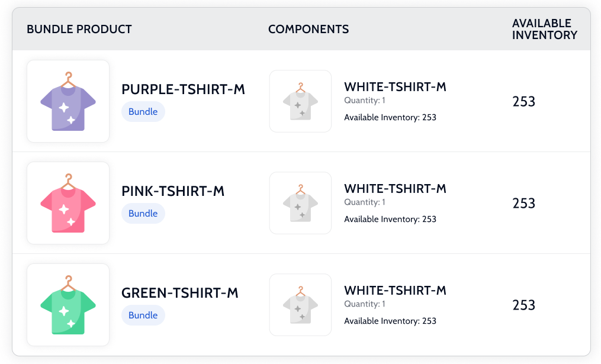This screenshot has height=364, width=601.
Task: Click the purple t-shirt bundle image
Action: pos(68,101)
